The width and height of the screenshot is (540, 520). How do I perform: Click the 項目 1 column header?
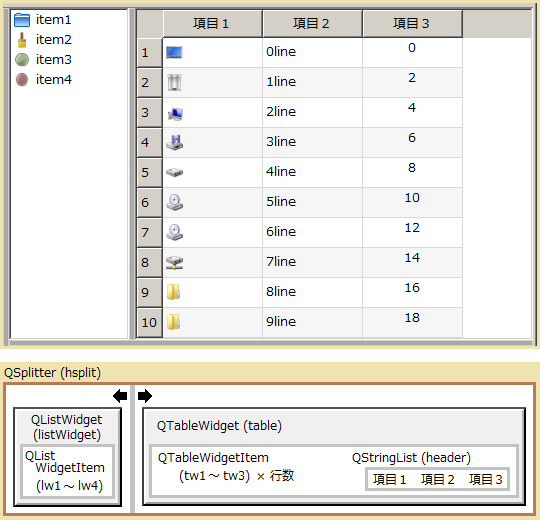(212, 23)
